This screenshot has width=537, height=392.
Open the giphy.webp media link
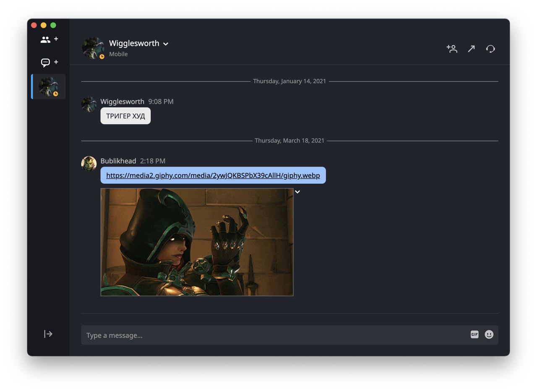tap(213, 175)
